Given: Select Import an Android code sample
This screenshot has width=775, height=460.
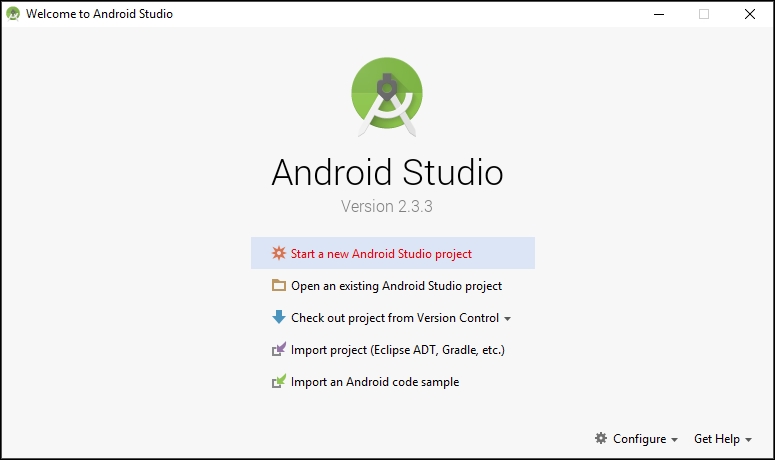Looking at the screenshot, I should pos(393,381).
